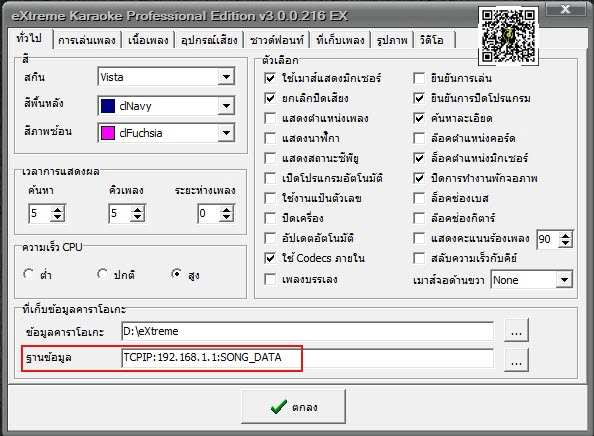The image size is (594, 436).
Task: Click the ฐานข้อมูล TCPIP text field
Action: click(308, 358)
